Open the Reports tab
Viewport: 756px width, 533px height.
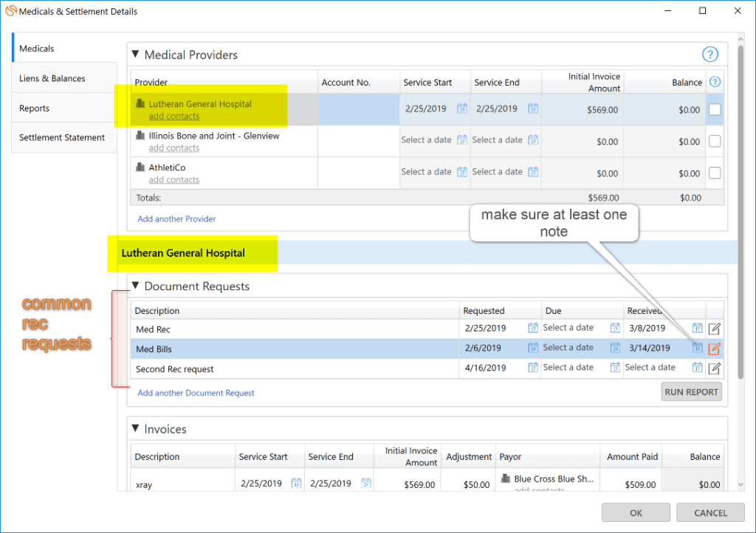point(65,108)
